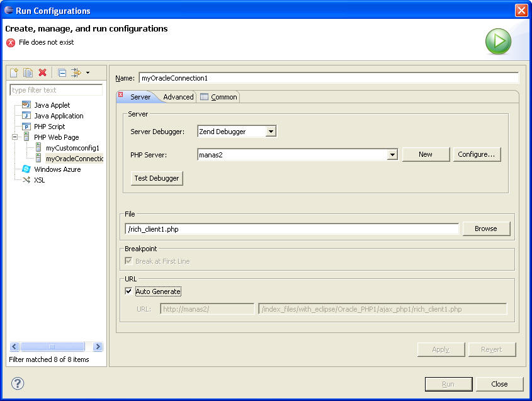Click the Run button
Viewport: 532px width, 401px height.
tap(448, 384)
